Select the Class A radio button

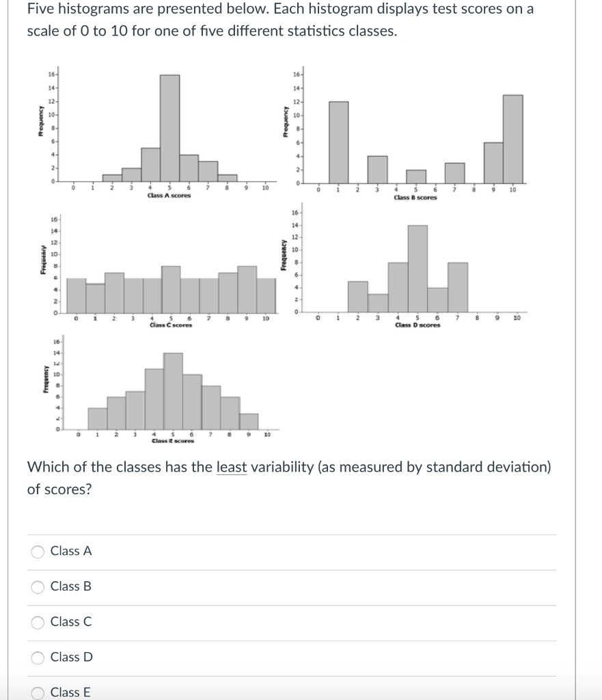36,551
